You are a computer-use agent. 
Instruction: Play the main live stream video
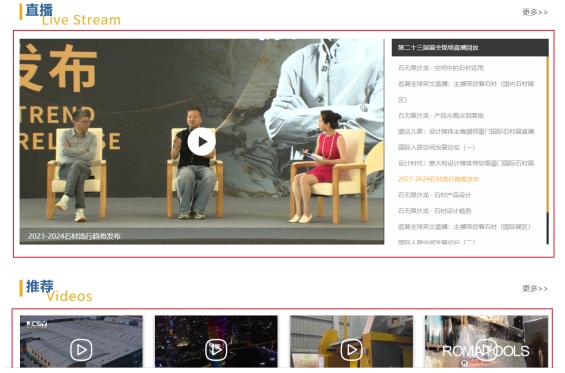pyautogui.click(x=201, y=142)
